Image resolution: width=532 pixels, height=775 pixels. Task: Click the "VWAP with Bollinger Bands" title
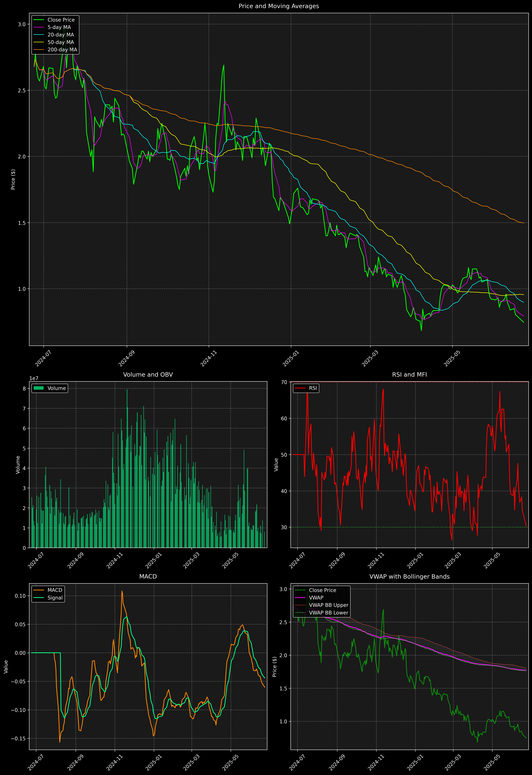[x=409, y=577]
